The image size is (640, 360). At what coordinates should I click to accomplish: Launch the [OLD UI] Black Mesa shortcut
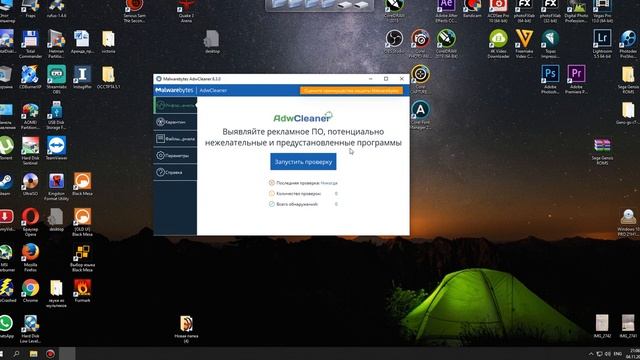(x=82, y=222)
